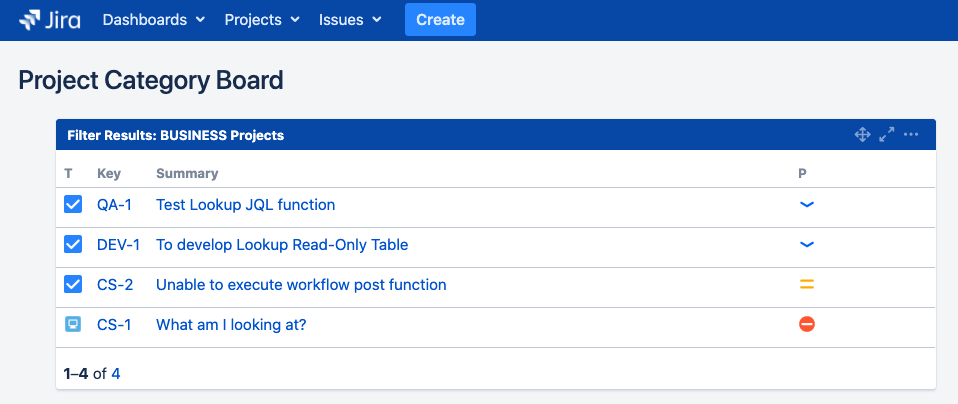Open issue key QA-1 link
Image resolution: width=958 pixels, height=404 pixels.
114,205
